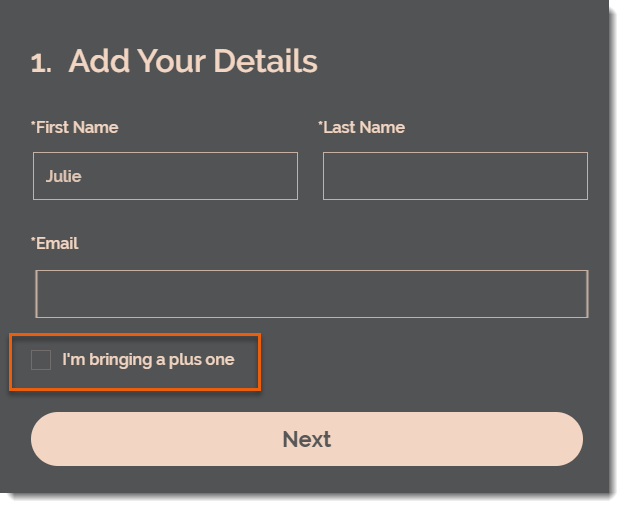Click the word "Add" in the heading
This screenshot has height=508, width=624.
(x=99, y=61)
